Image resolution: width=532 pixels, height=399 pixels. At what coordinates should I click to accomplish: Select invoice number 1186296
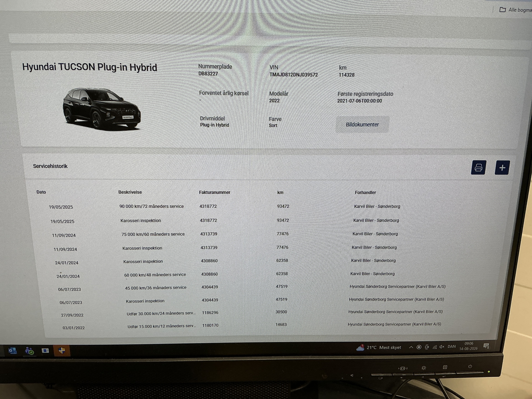click(x=210, y=313)
